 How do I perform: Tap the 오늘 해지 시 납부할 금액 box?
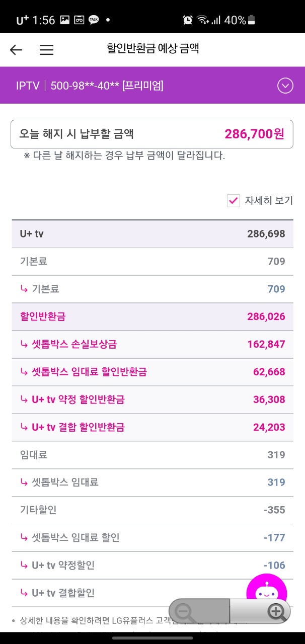click(152, 134)
